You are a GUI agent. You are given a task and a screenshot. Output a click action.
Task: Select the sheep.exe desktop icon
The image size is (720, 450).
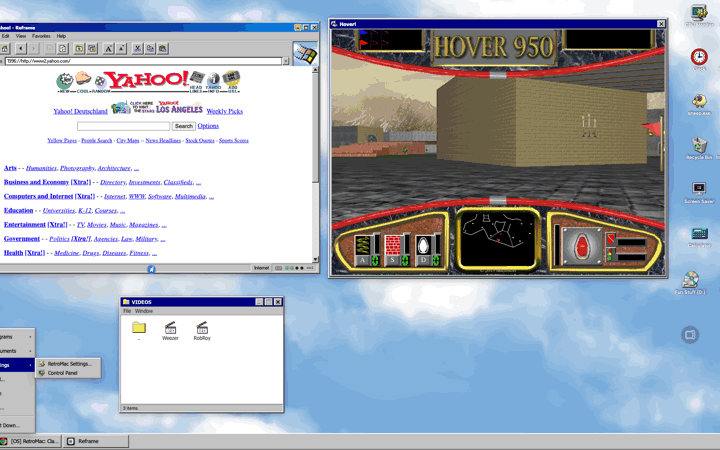coord(699,105)
